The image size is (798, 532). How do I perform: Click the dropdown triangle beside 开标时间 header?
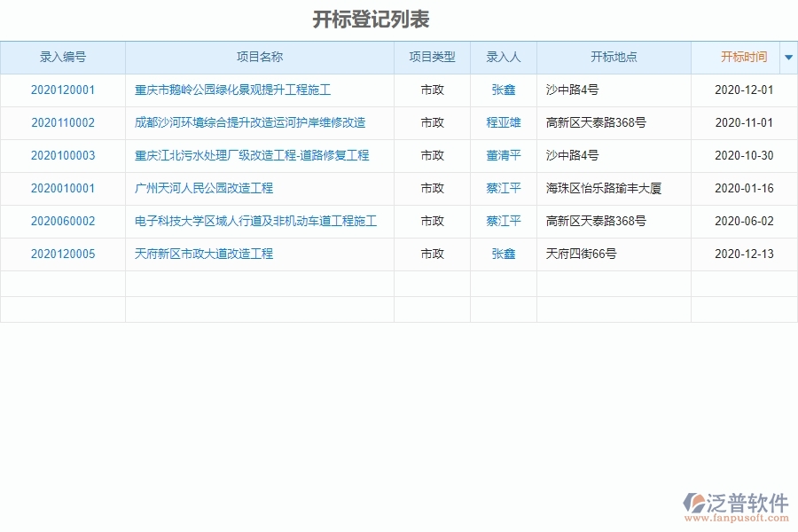[788, 57]
